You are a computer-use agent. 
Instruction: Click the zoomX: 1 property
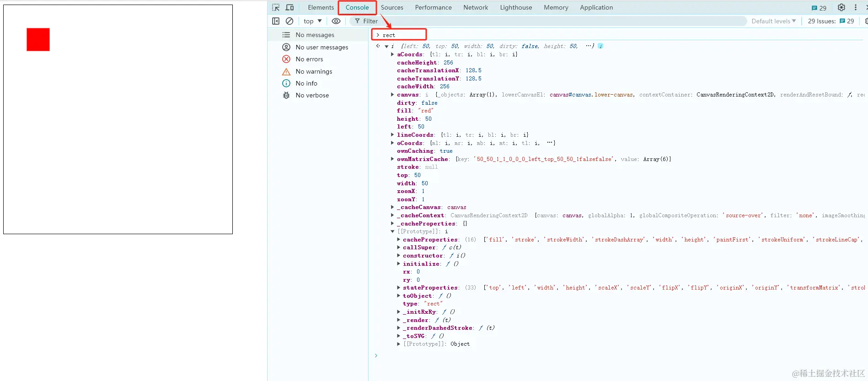tap(411, 191)
